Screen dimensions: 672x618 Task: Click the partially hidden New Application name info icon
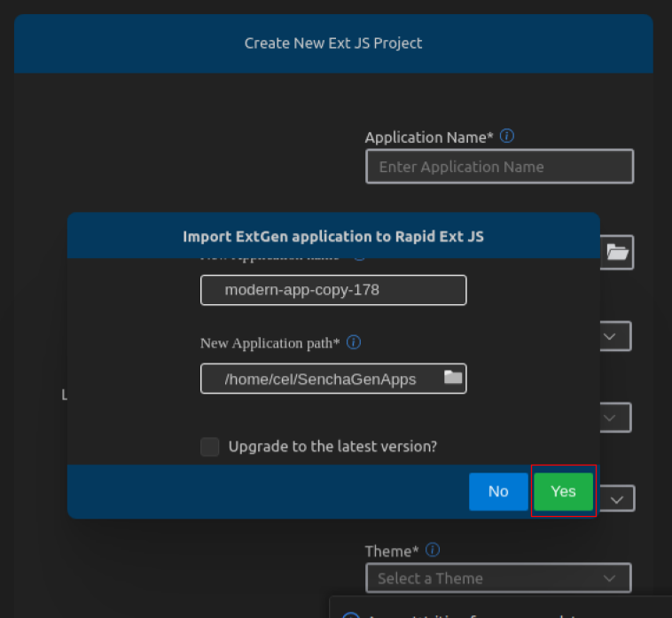coord(359,257)
